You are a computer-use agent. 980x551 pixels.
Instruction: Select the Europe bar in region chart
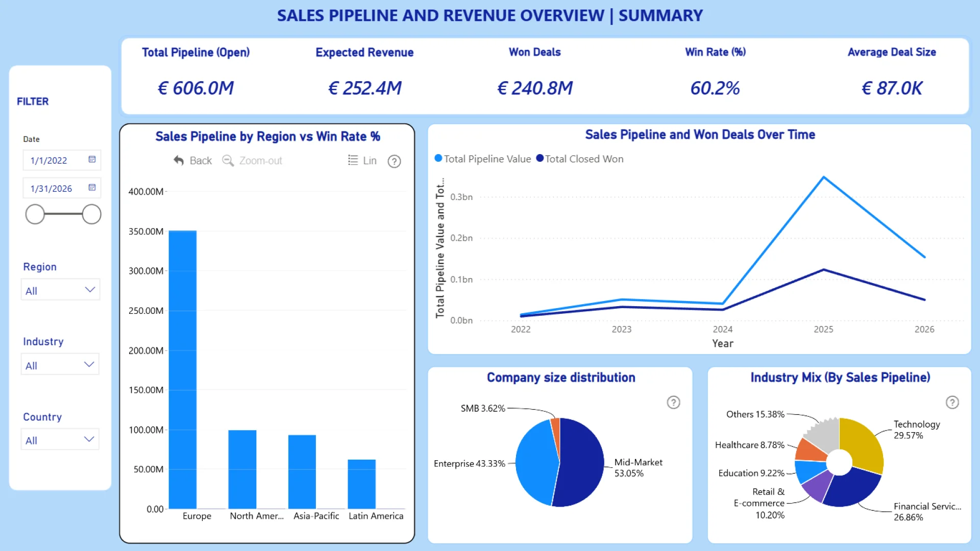coord(183,369)
